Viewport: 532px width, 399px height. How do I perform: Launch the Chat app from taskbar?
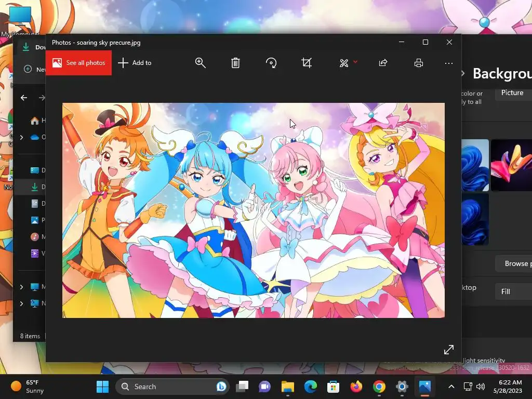(x=264, y=387)
